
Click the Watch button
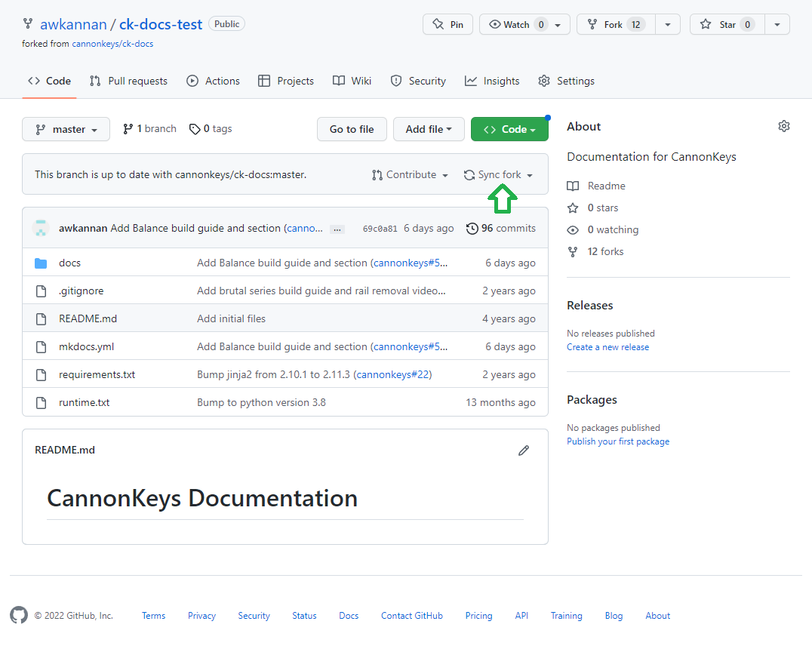click(509, 24)
